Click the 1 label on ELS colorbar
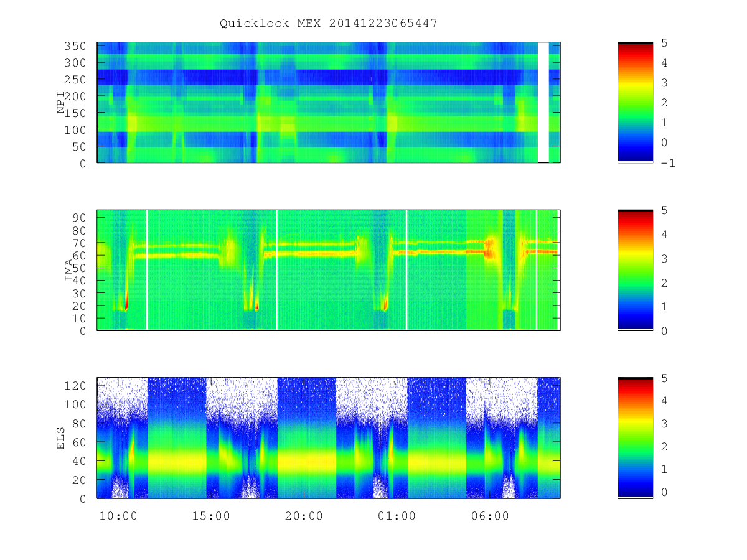 pos(665,469)
